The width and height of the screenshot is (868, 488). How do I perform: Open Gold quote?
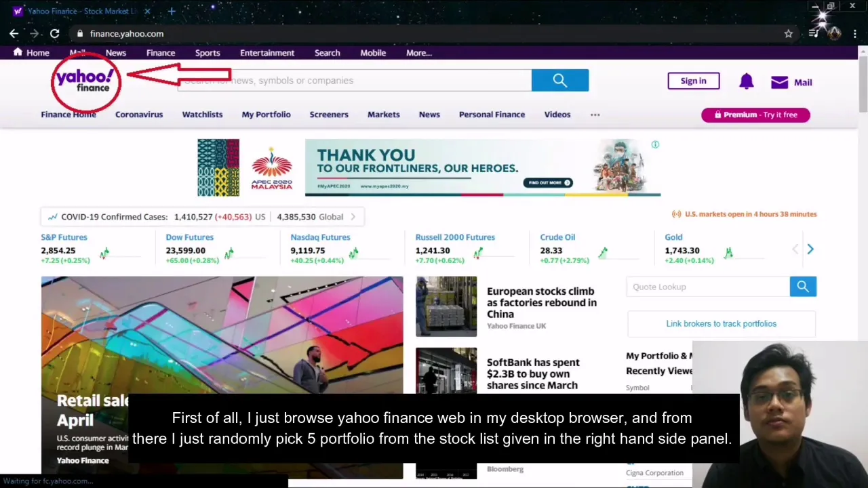pyautogui.click(x=673, y=237)
